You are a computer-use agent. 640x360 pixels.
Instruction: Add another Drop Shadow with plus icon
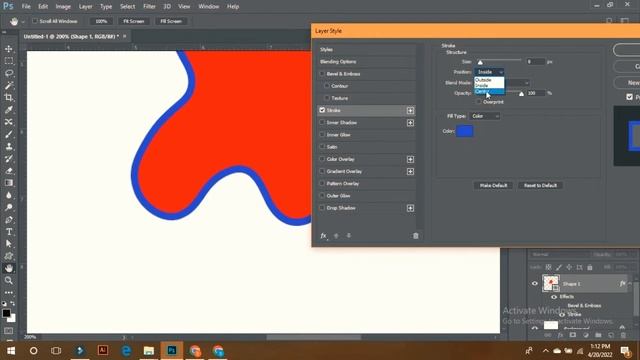coord(410,208)
